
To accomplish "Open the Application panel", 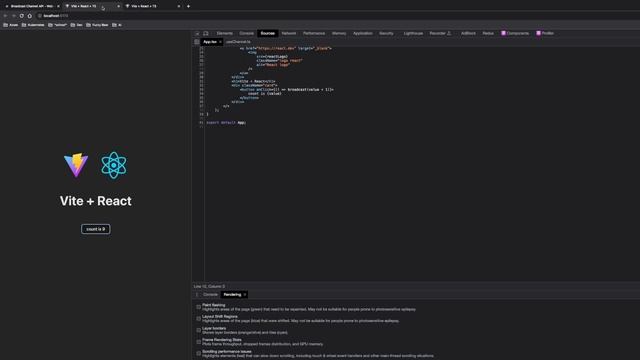I will point(362,33).
